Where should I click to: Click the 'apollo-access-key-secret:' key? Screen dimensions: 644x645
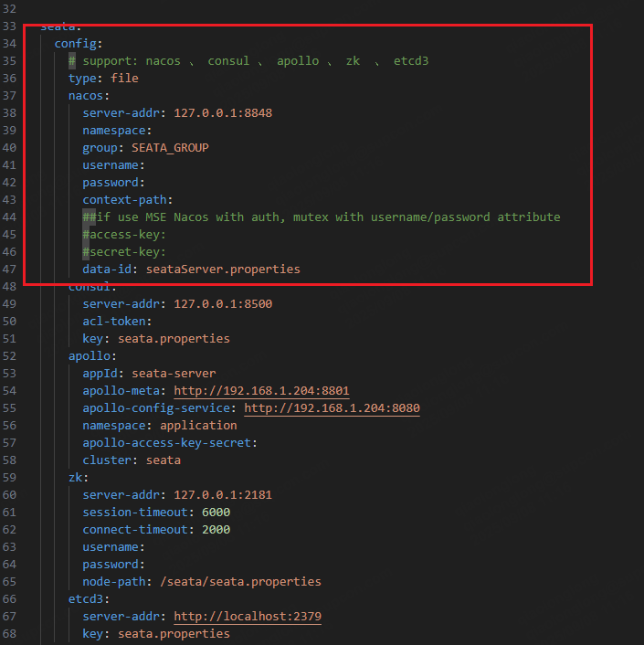(x=170, y=442)
